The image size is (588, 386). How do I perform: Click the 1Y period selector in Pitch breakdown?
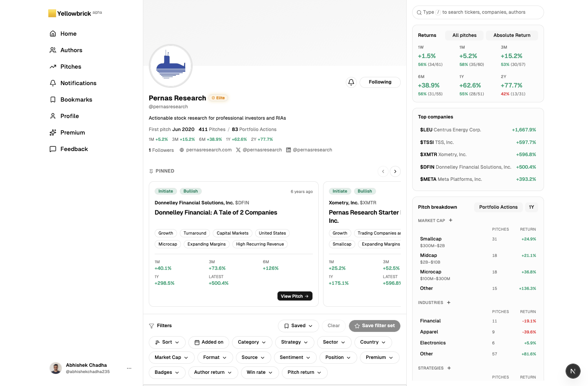click(531, 207)
